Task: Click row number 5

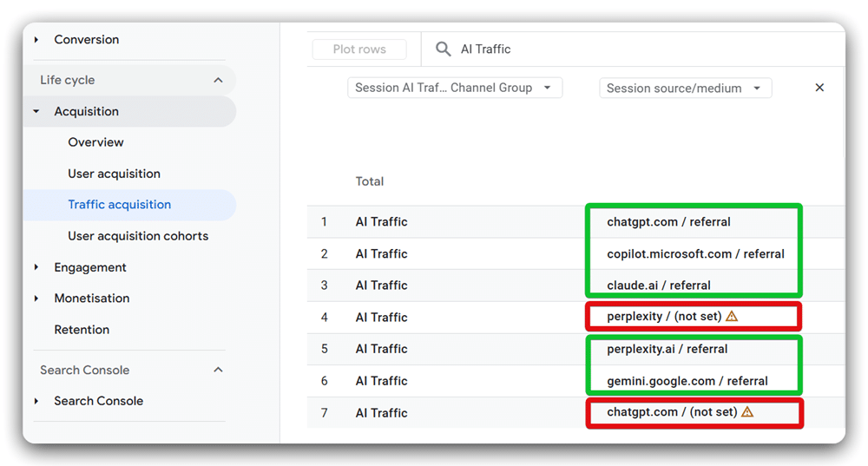Action: click(x=325, y=349)
